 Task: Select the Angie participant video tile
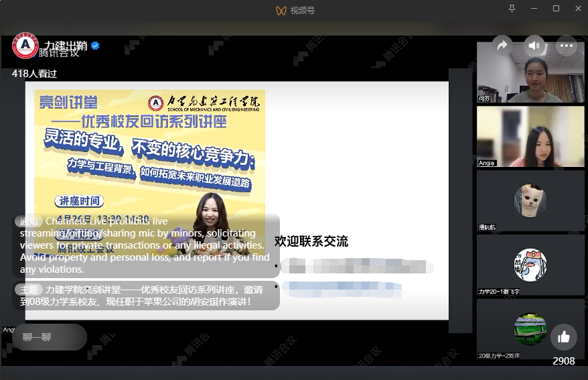[521, 137]
